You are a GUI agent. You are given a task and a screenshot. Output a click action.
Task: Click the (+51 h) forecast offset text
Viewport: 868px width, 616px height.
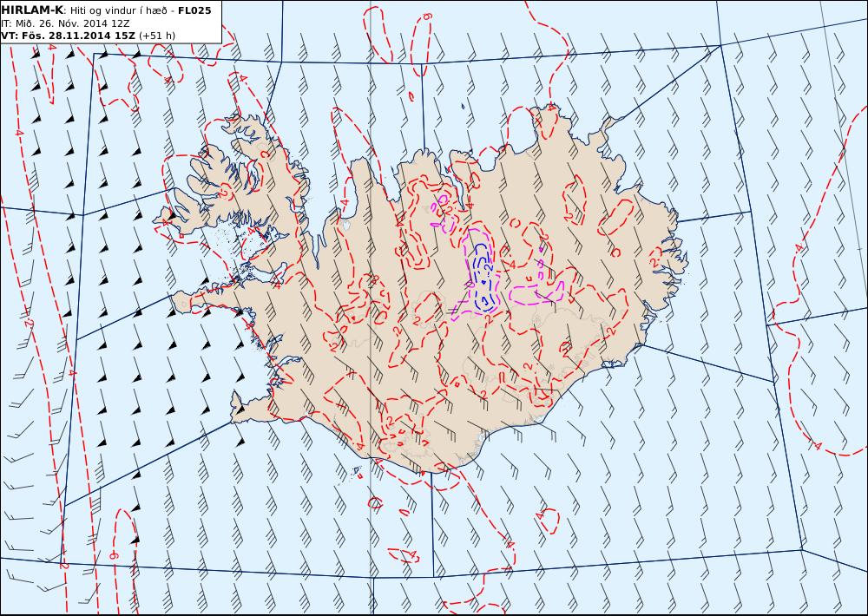click(156, 36)
